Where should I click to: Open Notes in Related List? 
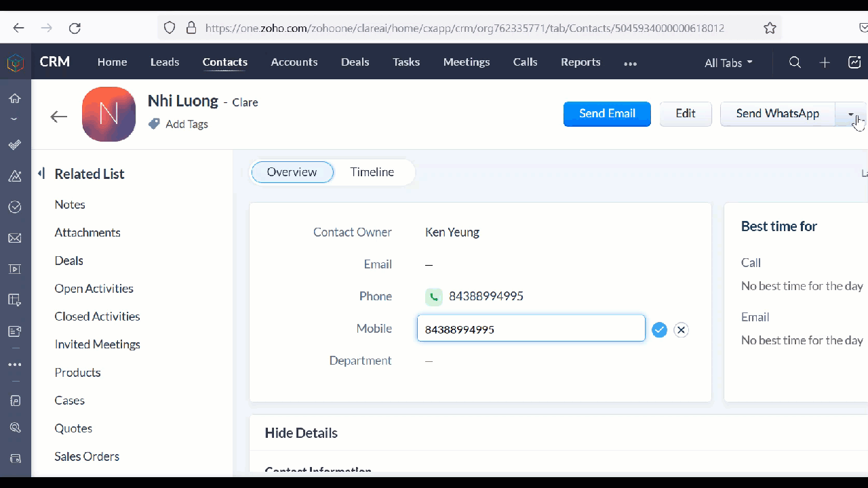pos(70,205)
